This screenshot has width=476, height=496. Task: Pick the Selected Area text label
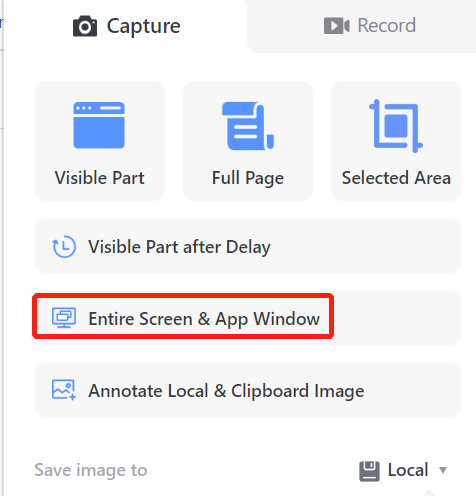[396, 178]
